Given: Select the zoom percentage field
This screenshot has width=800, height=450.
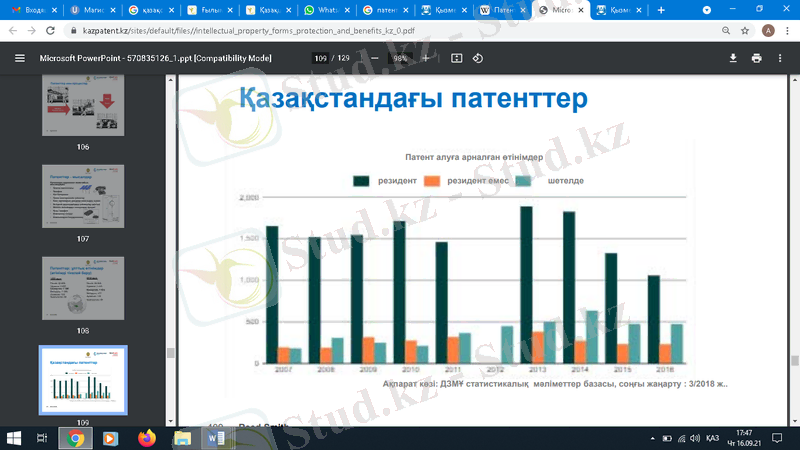Looking at the screenshot, I should [400, 58].
